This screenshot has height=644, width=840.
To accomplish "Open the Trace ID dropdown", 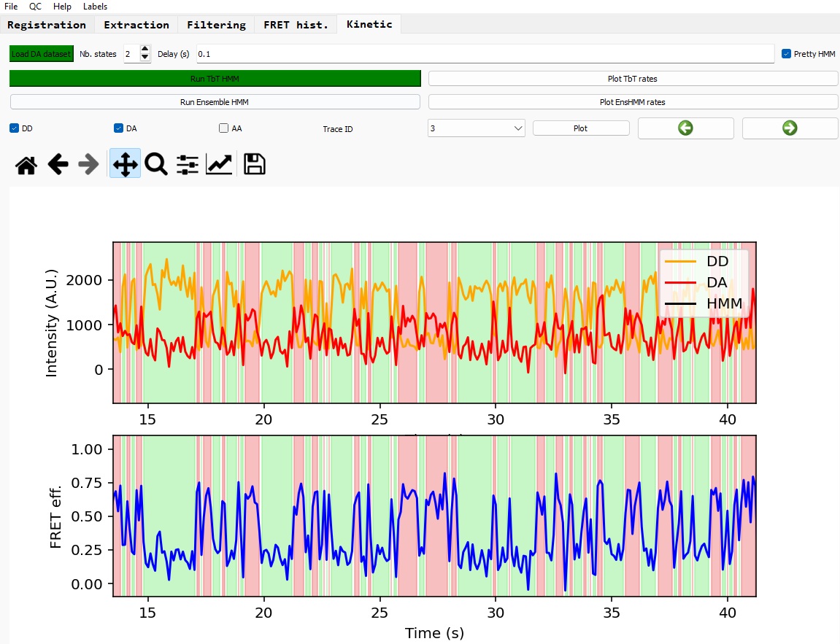I will 477,128.
